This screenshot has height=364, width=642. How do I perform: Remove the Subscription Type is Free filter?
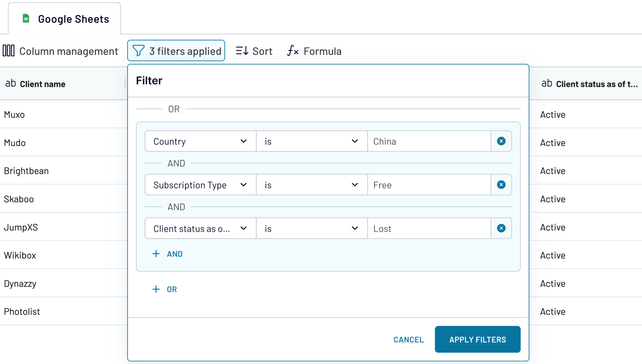(x=501, y=185)
